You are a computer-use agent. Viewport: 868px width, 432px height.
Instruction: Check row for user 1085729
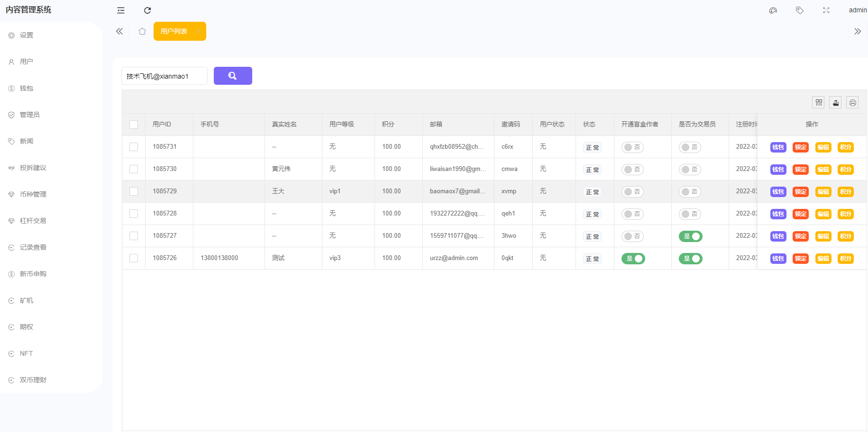pyautogui.click(x=134, y=191)
